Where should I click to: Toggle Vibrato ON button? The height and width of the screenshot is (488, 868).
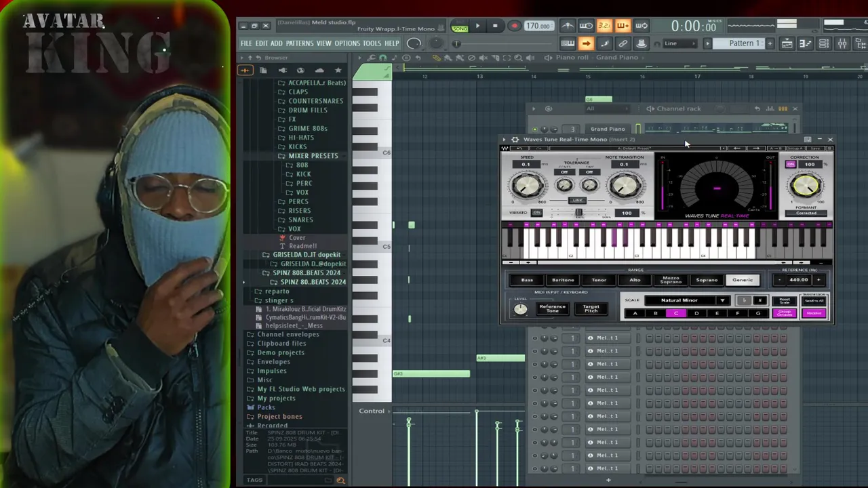[536, 212]
